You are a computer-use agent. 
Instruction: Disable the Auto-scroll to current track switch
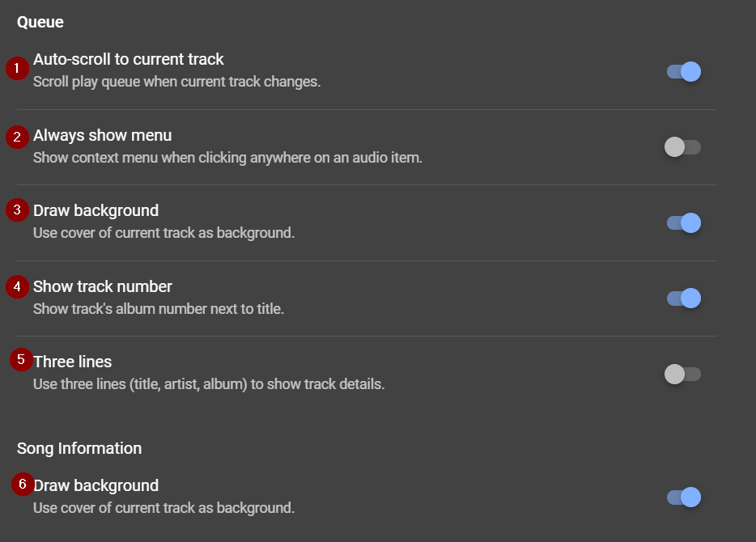click(684, 72)
